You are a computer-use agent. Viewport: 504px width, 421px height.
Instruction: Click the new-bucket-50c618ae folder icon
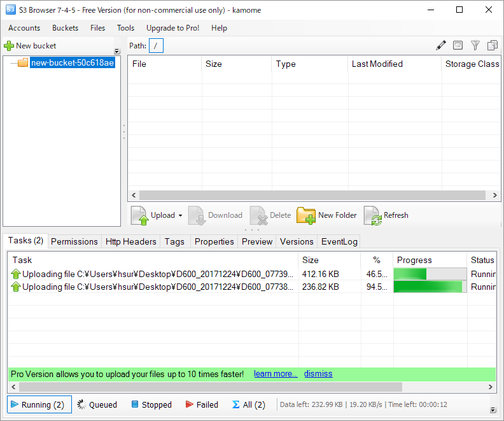pos(23,62)
